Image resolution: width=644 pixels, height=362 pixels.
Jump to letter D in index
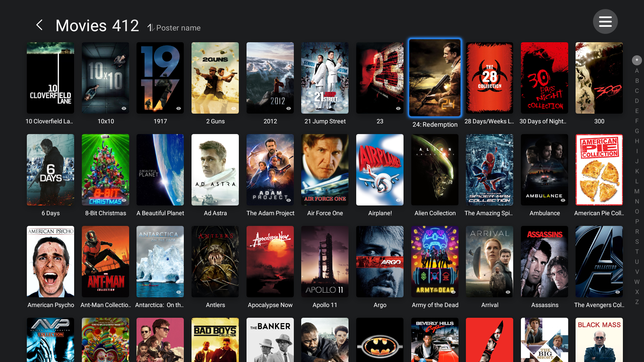click(x=637, y=101)
